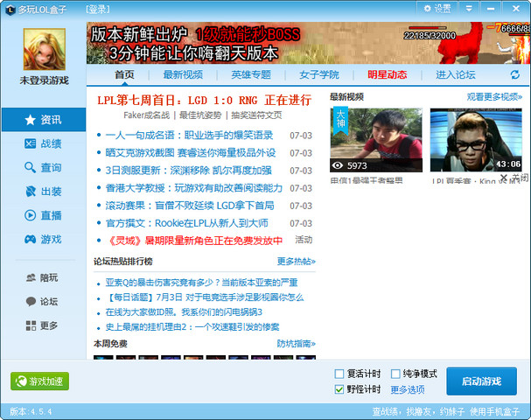Play the video thumbnail with 5973 views

[376, 140]
